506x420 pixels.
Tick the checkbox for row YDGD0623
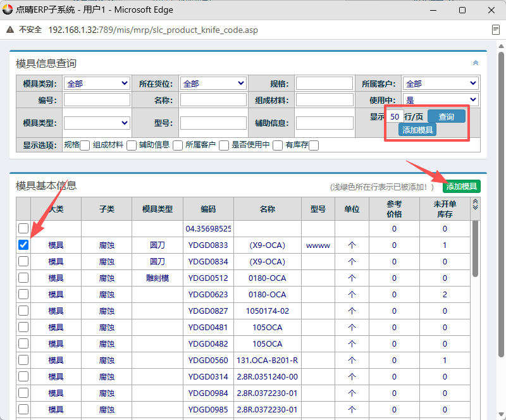click(23, 294)
